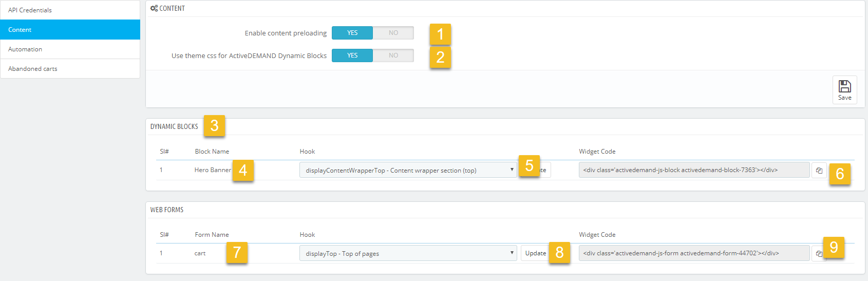Click Update for the cart form
The height and width of the screenshot is (281, 868).
pyautogui.click(x=536, y=253)
